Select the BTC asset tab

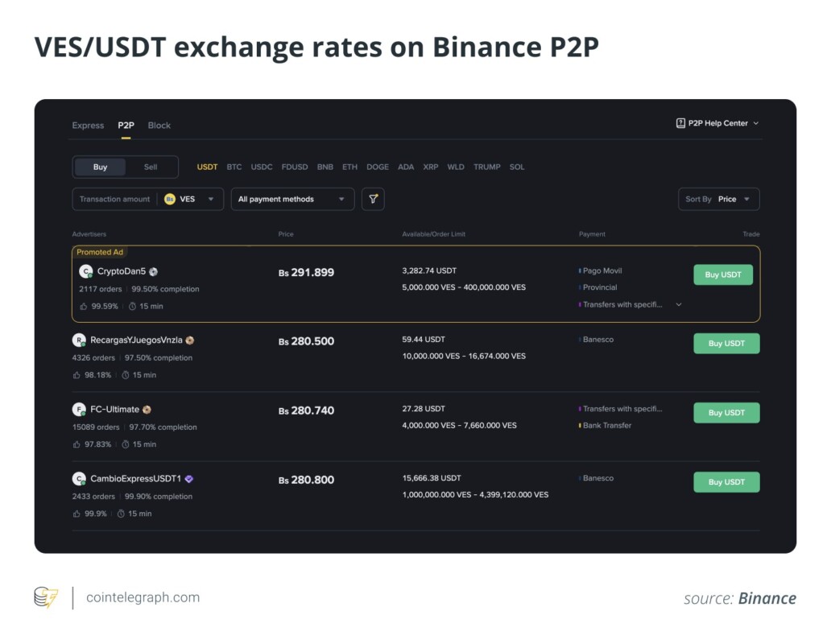234,167
